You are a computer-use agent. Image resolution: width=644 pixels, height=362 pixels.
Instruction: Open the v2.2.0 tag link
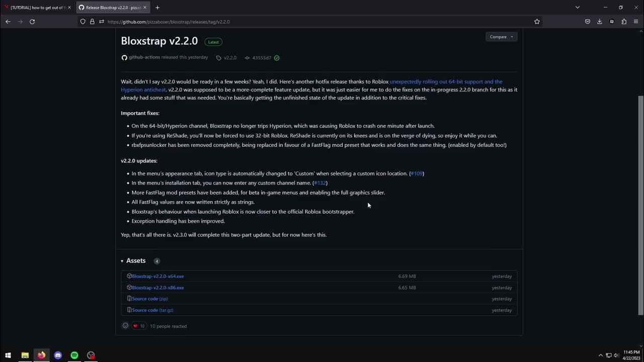click(230, 58)
